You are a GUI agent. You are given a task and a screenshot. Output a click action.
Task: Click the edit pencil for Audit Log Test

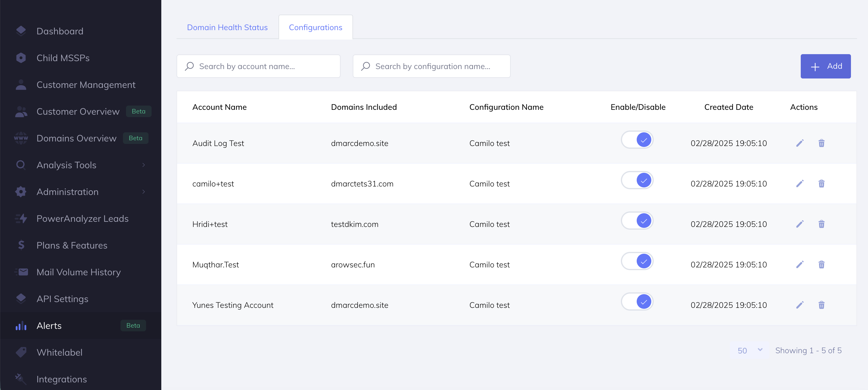pyautogui.click(x=800, y=143)
